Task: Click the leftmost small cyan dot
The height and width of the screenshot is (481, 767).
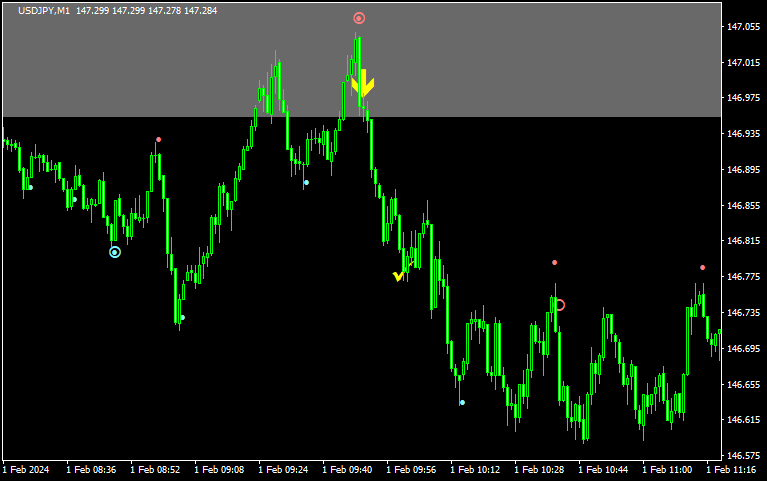Action: click(x=30, y=187)
